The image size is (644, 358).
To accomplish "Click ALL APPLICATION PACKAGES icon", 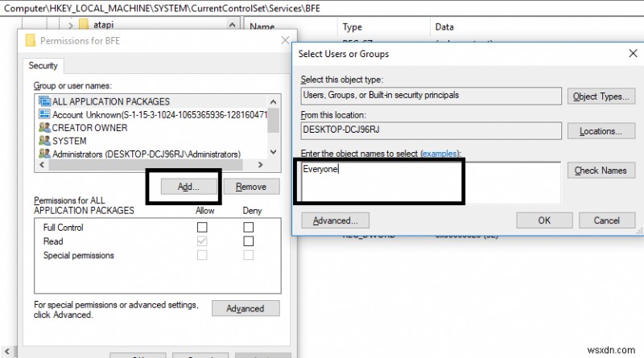I will (x=44, y=101).
